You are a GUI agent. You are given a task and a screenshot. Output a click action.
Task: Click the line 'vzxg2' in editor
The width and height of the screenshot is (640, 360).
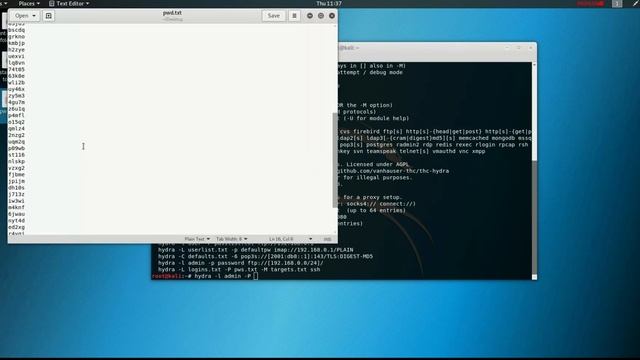pyautogui.click(x=17, y=168)
